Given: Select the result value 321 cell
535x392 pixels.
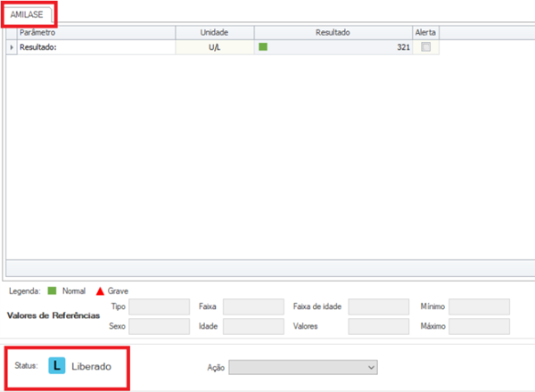Looking at the screenshot, I should pyautogui.click(x=333, y=47).
